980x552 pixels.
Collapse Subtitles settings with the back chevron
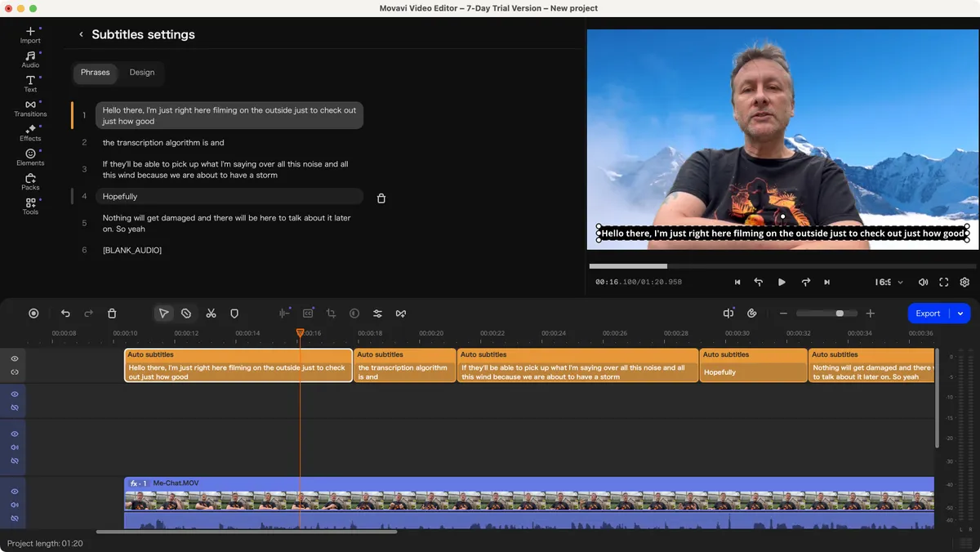pyautogui.click(x=80, y=34)
